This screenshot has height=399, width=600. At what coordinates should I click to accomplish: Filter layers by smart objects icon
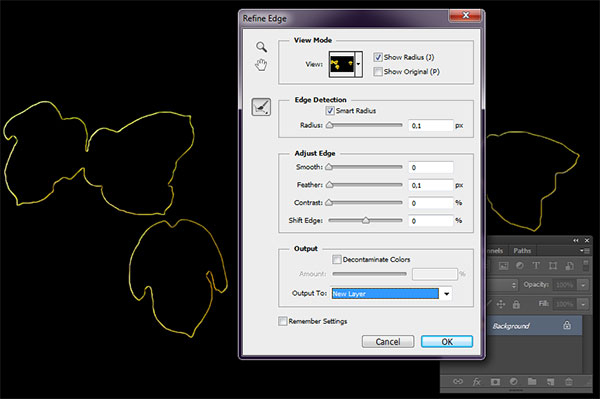pyautogui.click(x=569, y=265)
